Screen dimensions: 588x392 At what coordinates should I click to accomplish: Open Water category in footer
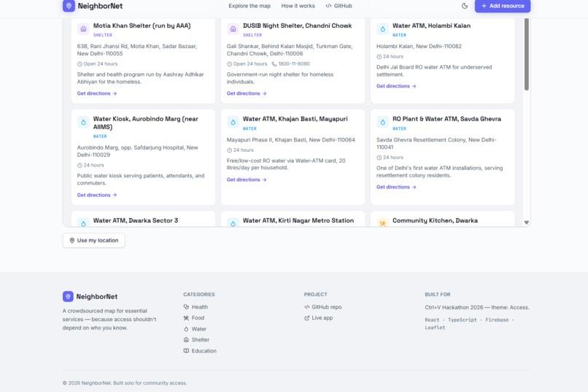[195, 329]
